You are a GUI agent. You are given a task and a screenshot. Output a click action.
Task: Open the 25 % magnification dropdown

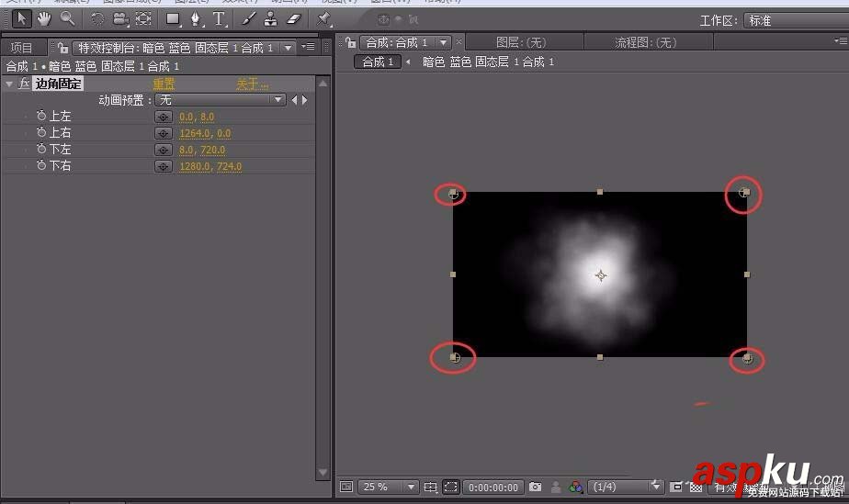(388, 487)
